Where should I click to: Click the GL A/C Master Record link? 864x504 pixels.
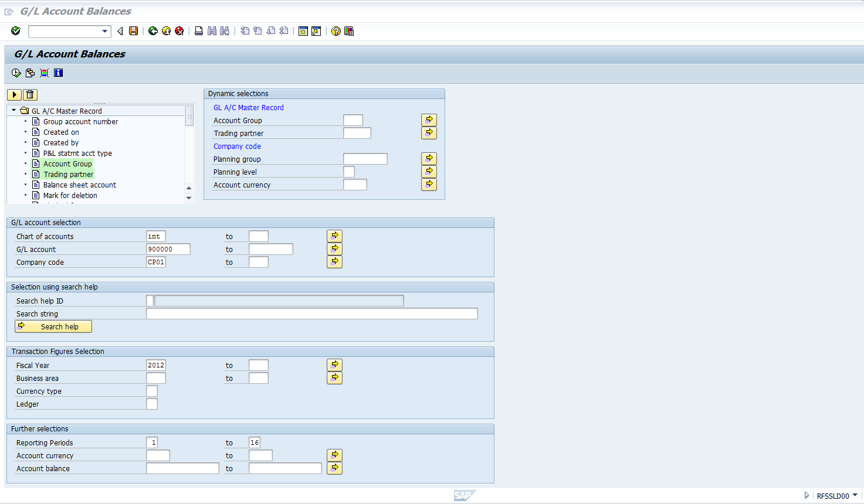coord(249,108)
